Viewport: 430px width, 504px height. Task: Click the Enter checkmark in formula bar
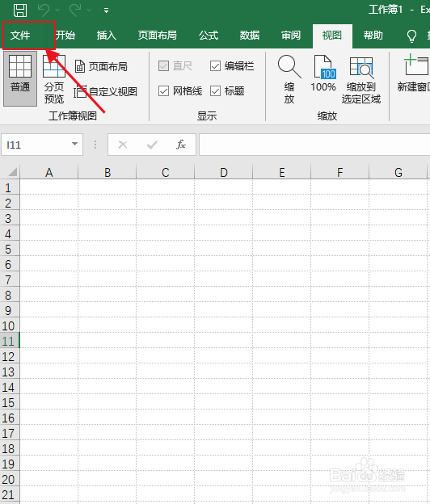coord(152,145)
